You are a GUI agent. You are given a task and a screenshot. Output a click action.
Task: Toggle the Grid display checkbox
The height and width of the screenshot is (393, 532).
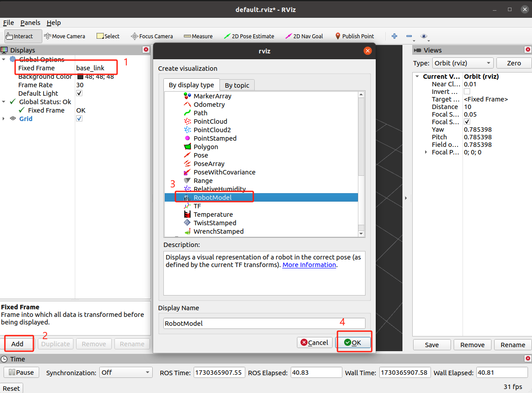point(79,119)
